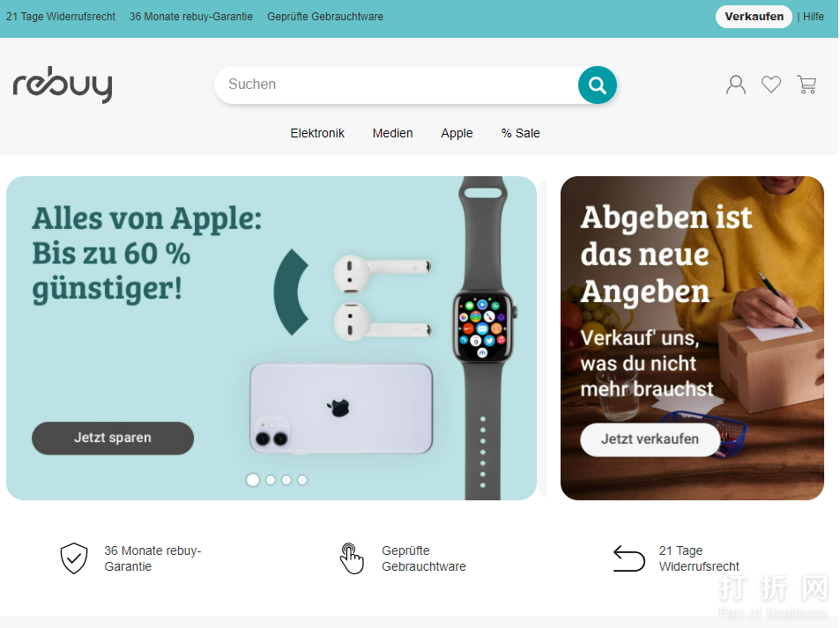
Task: Click the shield guarantee icon
Action: pos(74,558)
